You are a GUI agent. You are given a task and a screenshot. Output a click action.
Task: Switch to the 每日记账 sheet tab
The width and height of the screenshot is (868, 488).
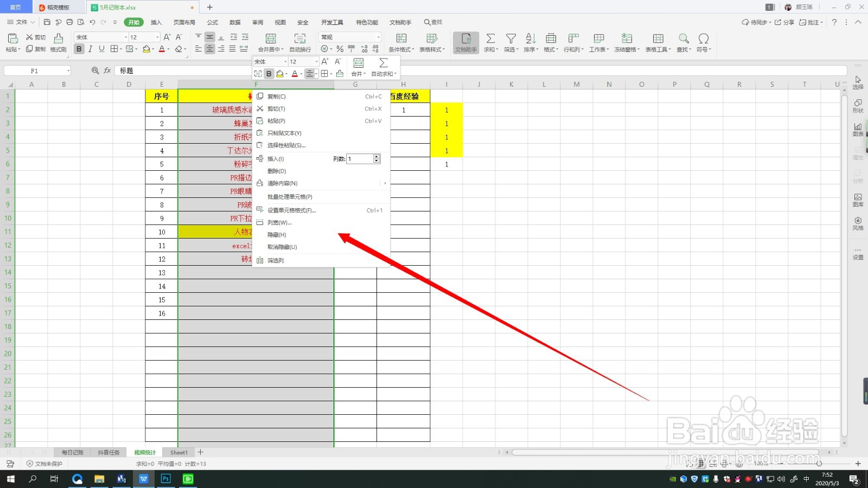point(73,452)
